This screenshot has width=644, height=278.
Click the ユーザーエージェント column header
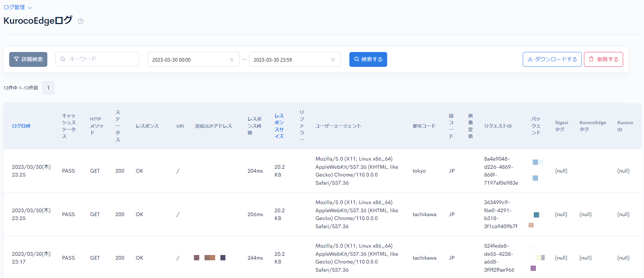coord(338,126)
